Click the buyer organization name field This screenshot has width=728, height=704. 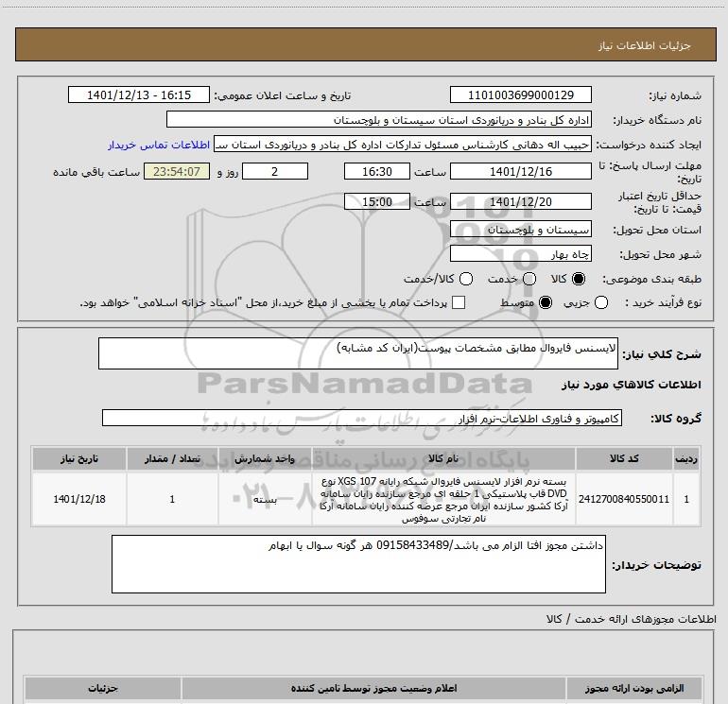click(379, 120)
